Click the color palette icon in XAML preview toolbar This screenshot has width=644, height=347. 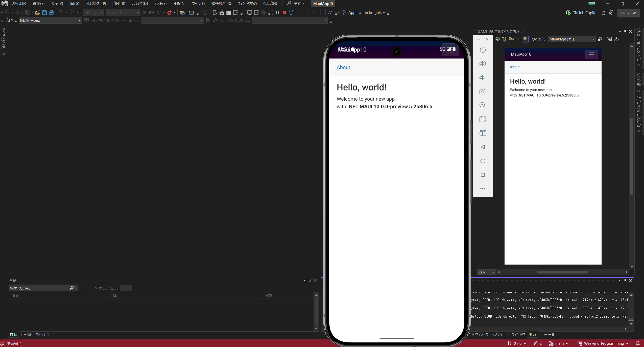click(x=498, y=39)
